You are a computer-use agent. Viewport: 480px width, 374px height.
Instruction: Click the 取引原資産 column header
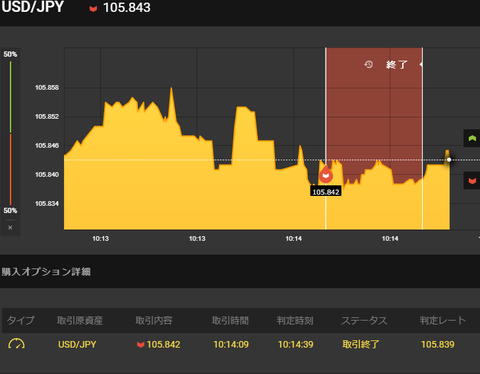(x=80, y=320)
